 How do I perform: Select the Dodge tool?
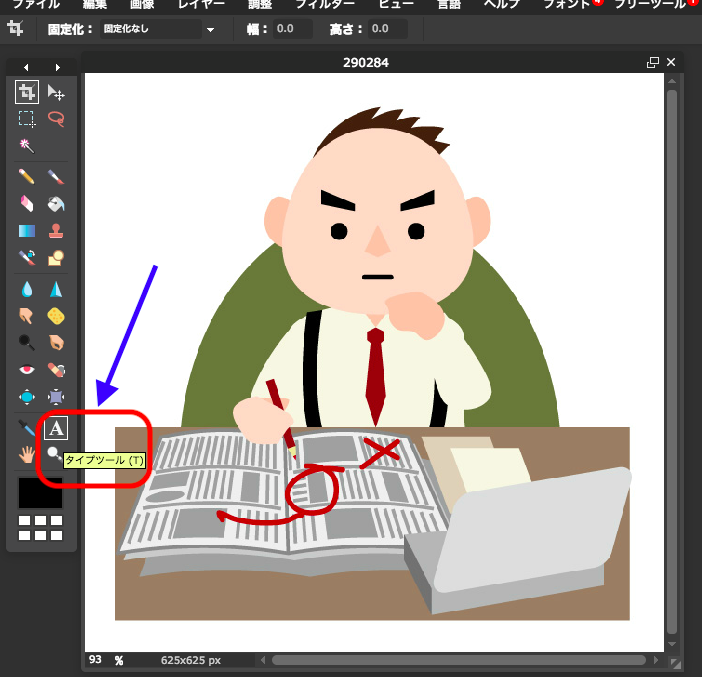tap(27, 343)
